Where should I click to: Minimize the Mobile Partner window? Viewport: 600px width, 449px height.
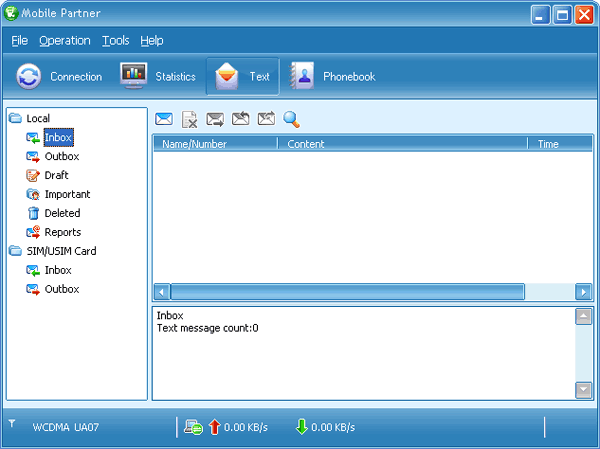(541, 15)
